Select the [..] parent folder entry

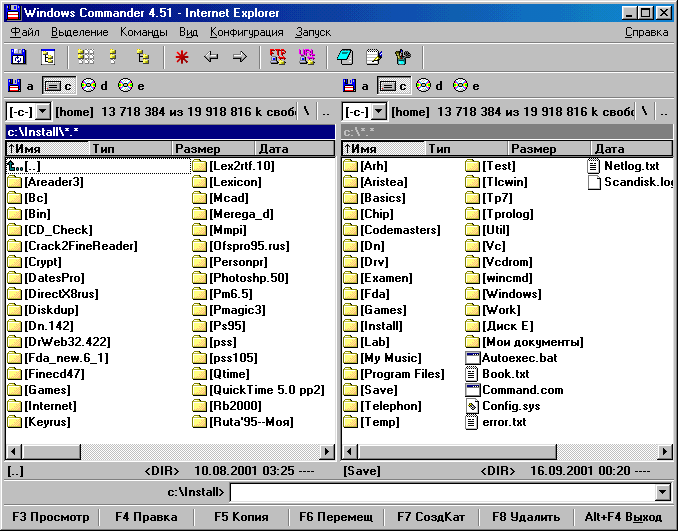pyautogui.click(x=98, y=166)
